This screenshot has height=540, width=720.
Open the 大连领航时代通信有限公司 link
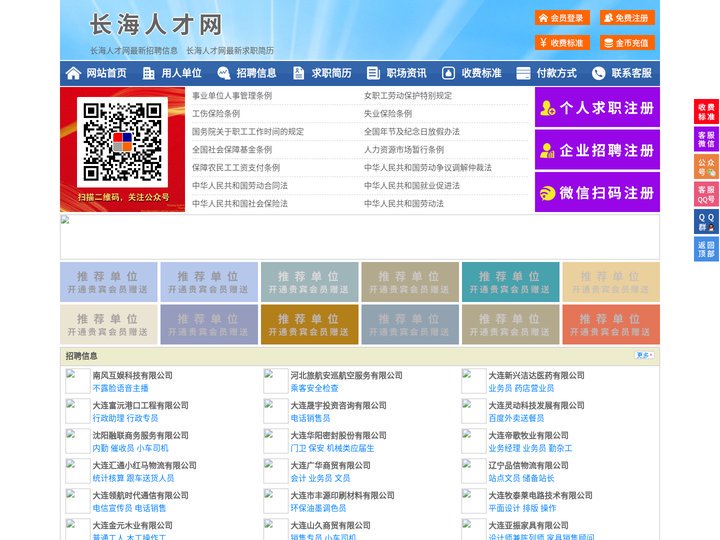(141, 495)
